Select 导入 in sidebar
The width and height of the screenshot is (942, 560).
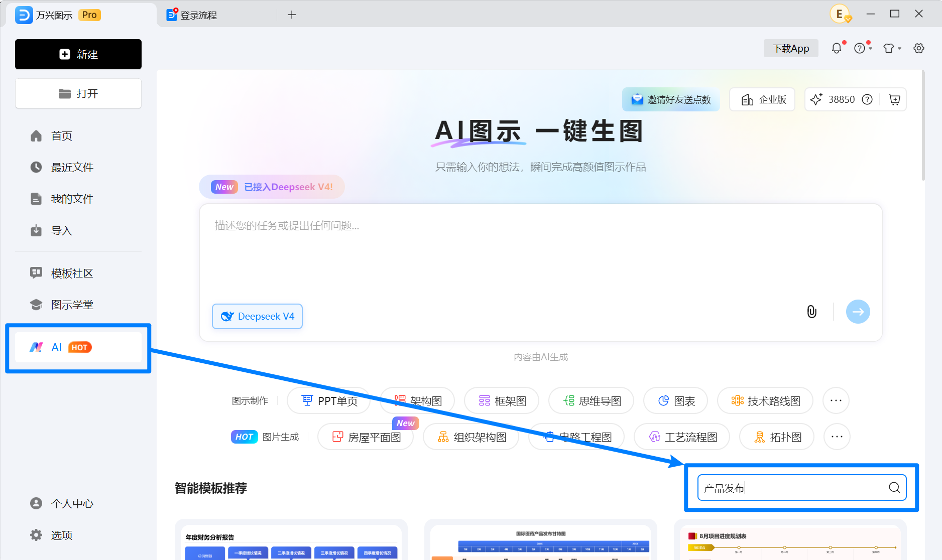coord(78,230)
